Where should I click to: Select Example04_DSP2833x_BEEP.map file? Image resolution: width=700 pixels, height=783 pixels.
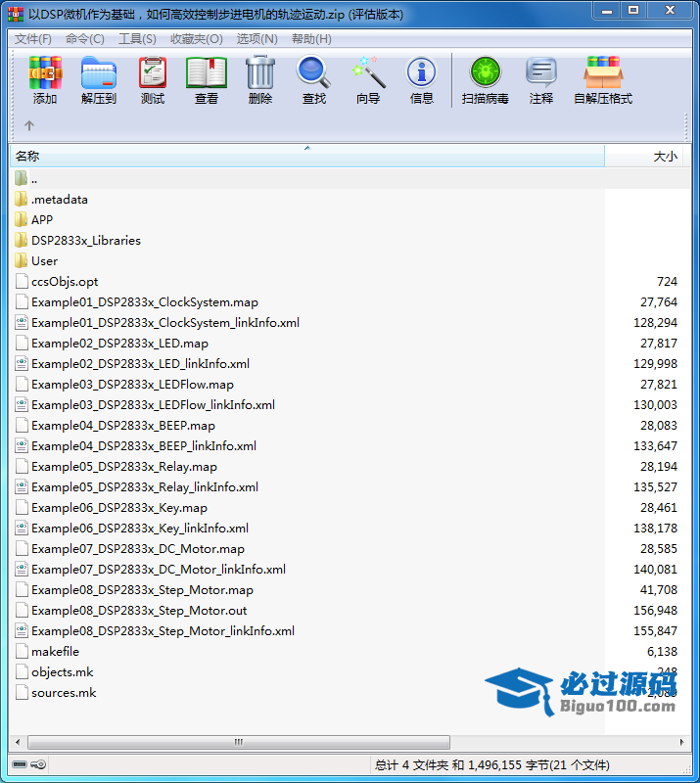point(123,426)
